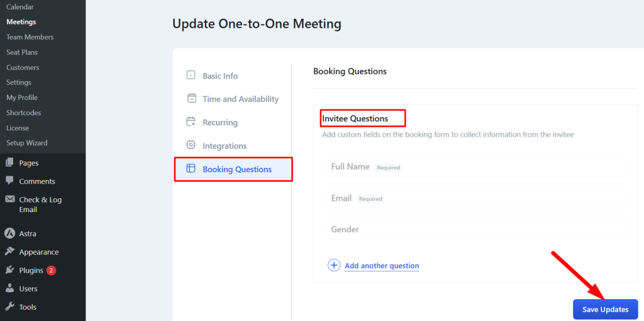Click the Astra logo icon
The image size is (644, 321).
(x=10, y=234)
